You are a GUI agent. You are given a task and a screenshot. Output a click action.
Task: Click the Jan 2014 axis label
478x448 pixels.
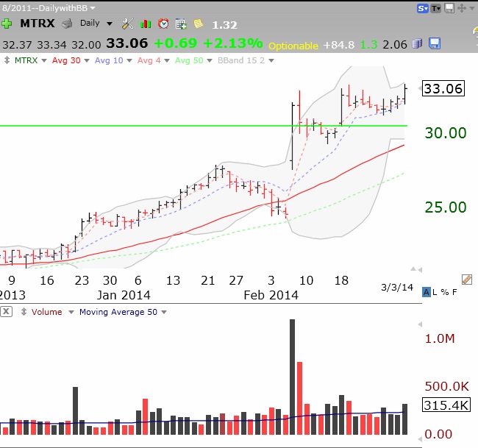[x=124, y=295]
